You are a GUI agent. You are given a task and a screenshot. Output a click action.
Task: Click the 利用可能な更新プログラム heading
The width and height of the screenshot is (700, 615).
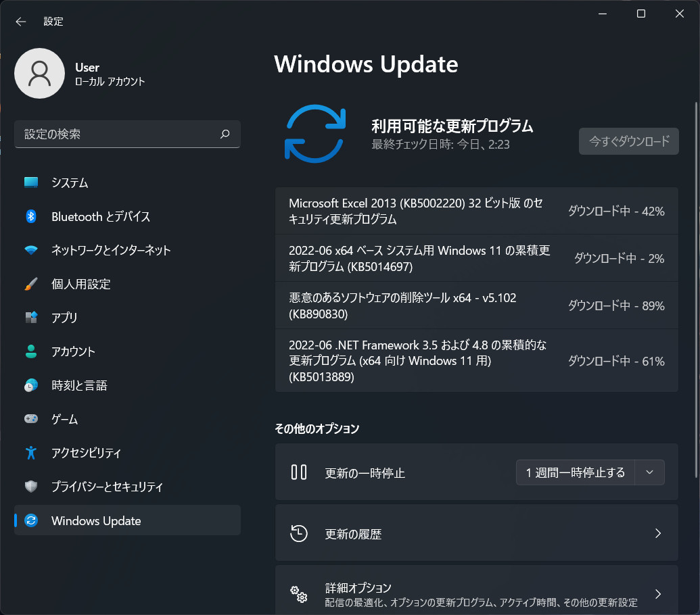coord(452,126)
